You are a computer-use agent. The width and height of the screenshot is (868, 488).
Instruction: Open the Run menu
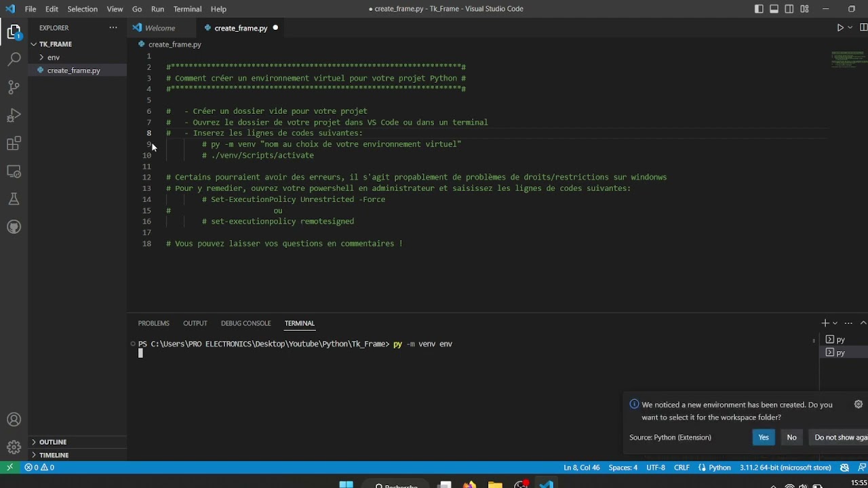pos(157,9)
